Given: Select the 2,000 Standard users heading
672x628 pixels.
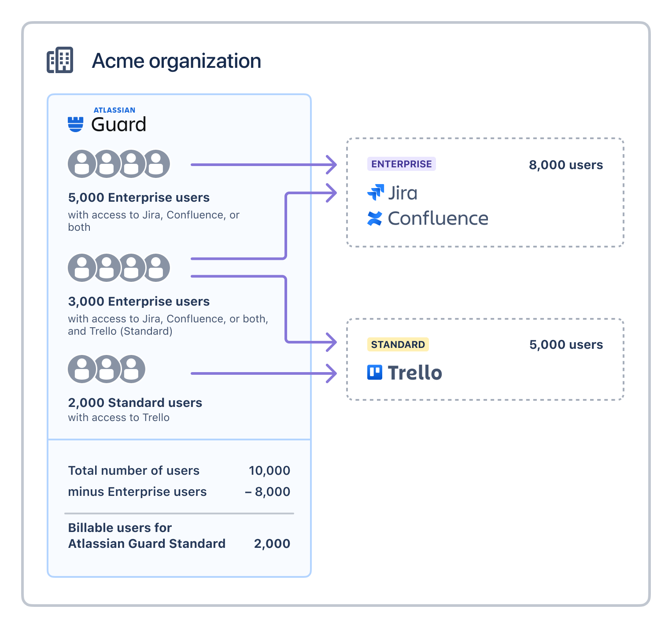Looking at the screenshot, I should coord(135,403).
